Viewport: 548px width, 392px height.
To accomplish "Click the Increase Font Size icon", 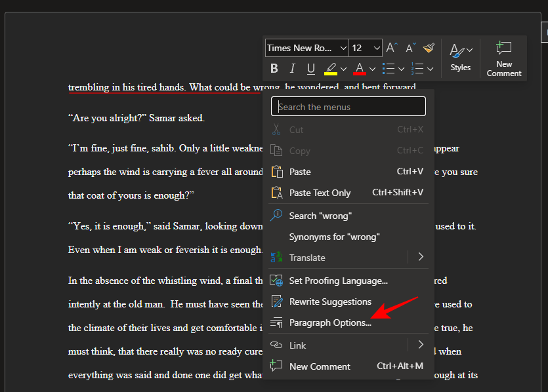I will [x=392, y=47].
